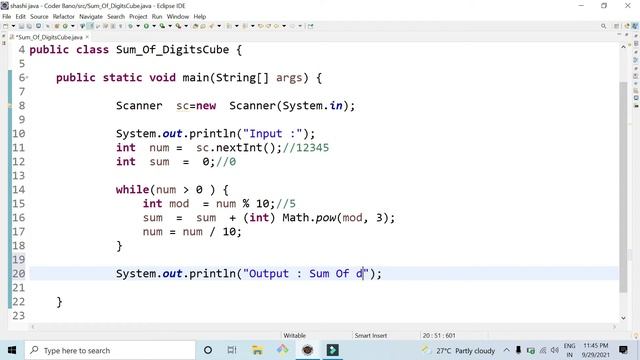Click the 27°C Partly cloudy weather widget

pos(459,351)
